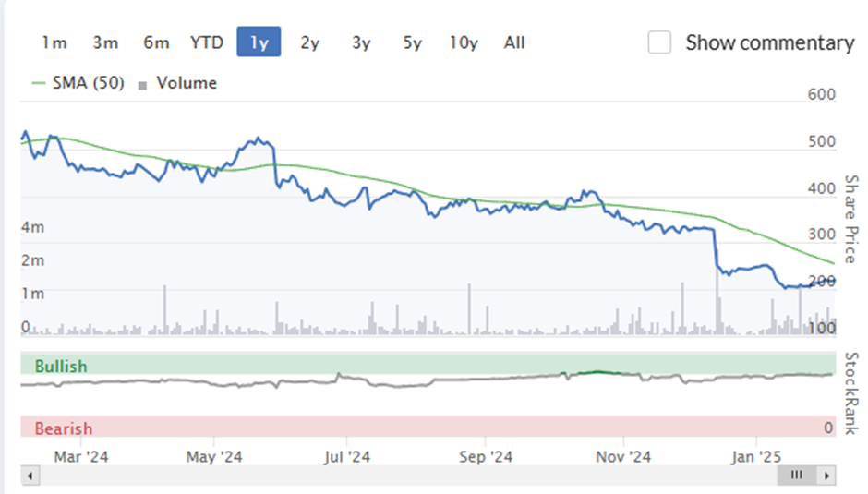Click the Share Price axis title

click(x=851, y=219)
